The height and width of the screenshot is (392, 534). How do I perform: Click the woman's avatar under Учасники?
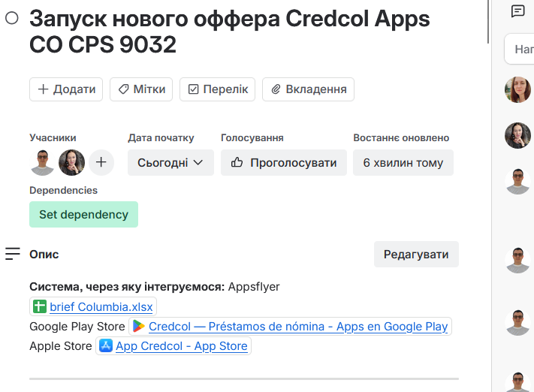[x=72, y=162]
